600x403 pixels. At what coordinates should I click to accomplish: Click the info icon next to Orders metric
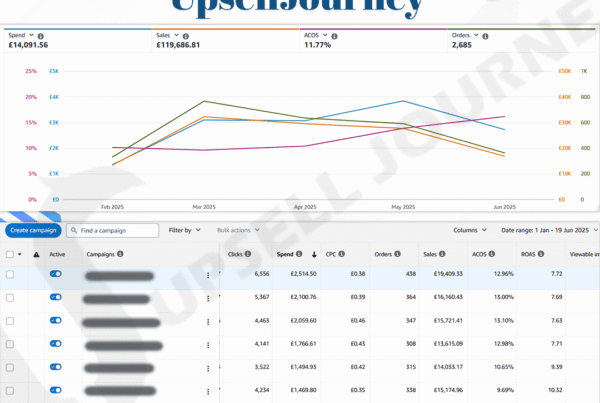tap(485, 36)
